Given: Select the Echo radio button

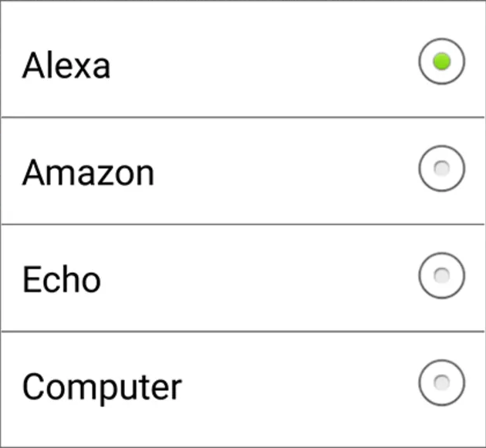Looking at the screenshot, I should pos(442,275).
